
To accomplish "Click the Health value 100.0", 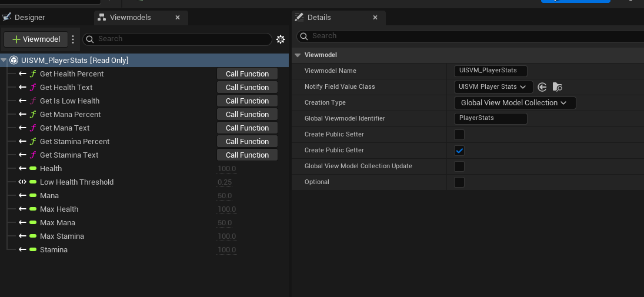I will click(x=226, y=169).
